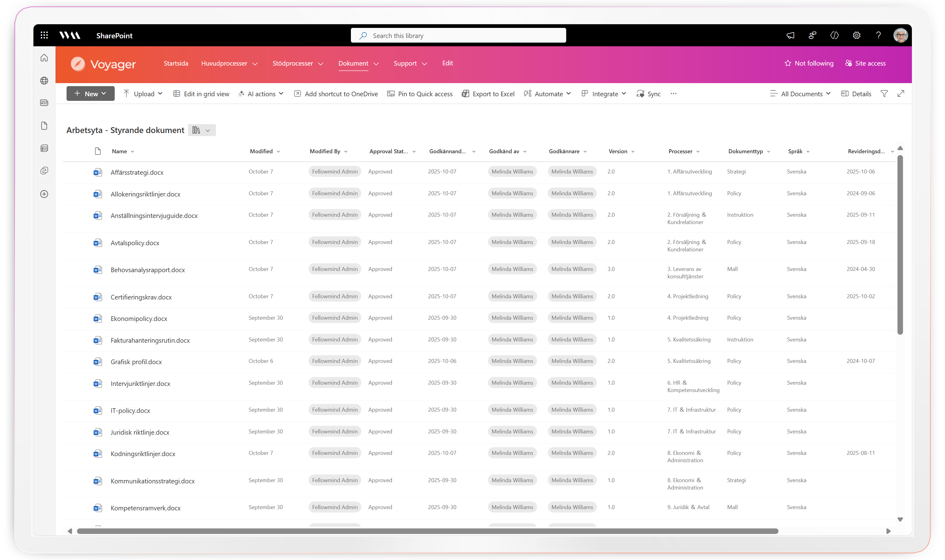The image size is (945, 560).
Task: Open the help question mark icon
Action: tap(878, 35)
